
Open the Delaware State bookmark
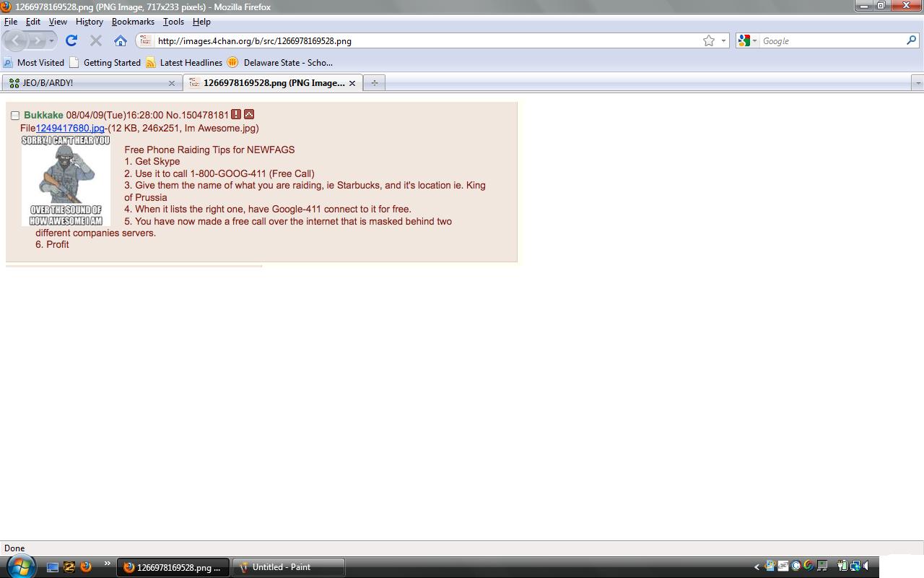coord(280,63)
